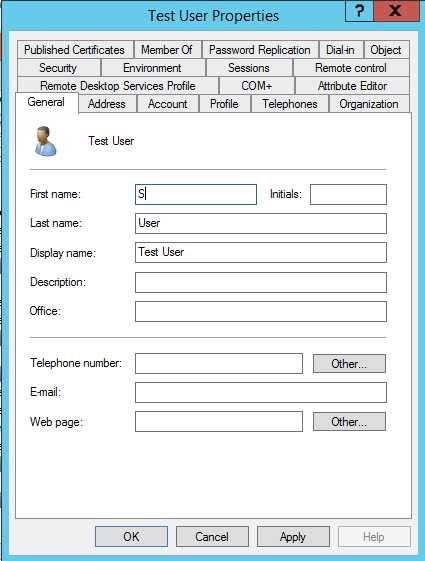
Task: Click into the Initials field
Action: [x=348, y=194]
